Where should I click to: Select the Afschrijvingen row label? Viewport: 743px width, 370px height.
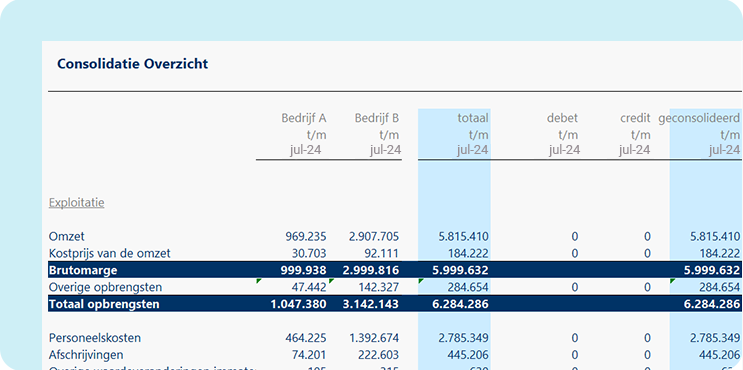point(86,355)
